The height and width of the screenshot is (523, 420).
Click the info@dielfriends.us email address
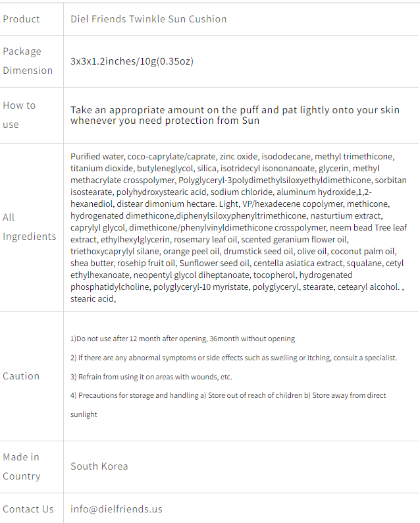click(x=117, y=509)
